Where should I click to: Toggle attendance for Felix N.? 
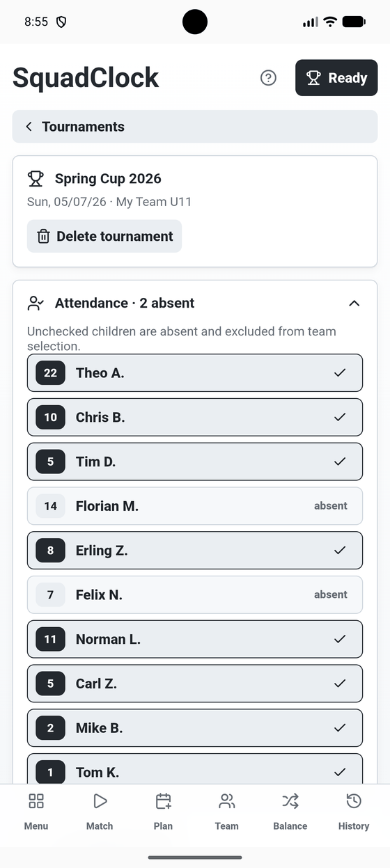click(x=195, y=594)
